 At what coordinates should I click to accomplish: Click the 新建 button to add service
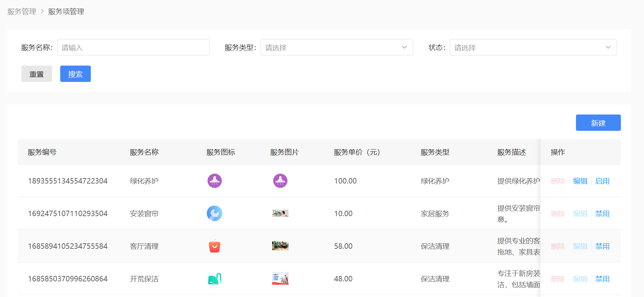tap(598, 123)
